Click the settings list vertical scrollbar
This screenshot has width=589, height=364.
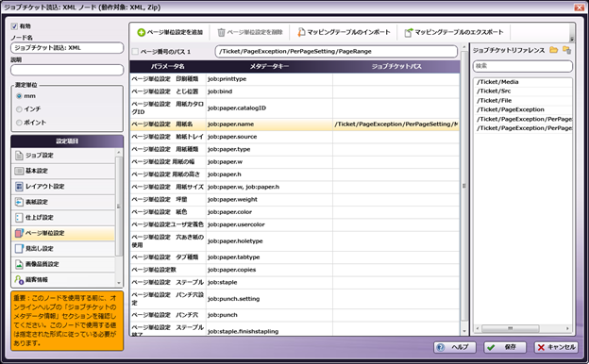tap(119, 207)
